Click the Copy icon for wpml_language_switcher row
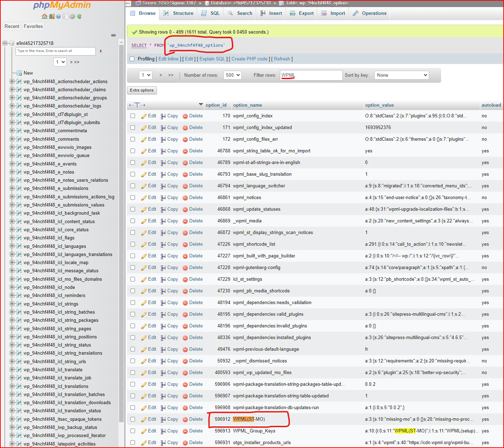 pos(163,186)
